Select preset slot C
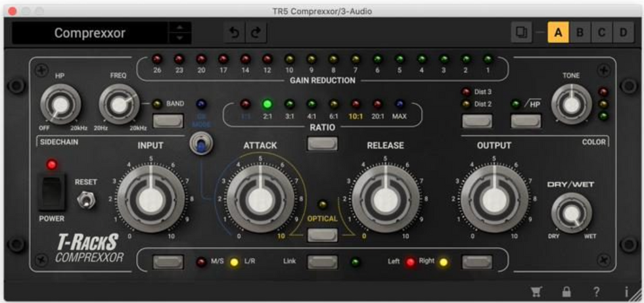This screenshot has height=303, width=644. point(602,32)
